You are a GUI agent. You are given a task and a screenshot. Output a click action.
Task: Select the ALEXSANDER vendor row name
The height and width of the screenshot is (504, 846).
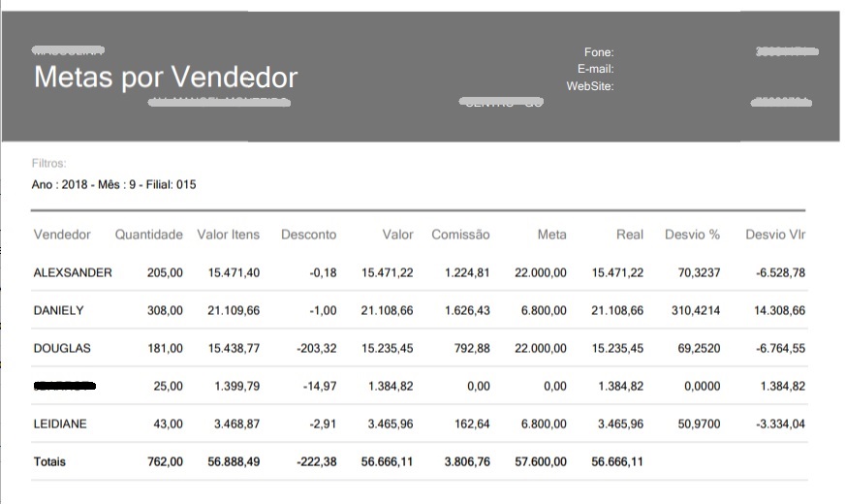pos(73,273)
